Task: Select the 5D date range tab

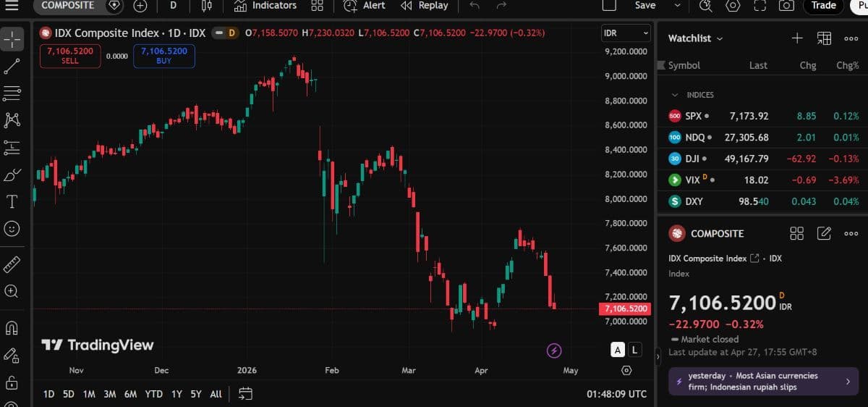Action: pyautogui.click(x=68, y=394)
